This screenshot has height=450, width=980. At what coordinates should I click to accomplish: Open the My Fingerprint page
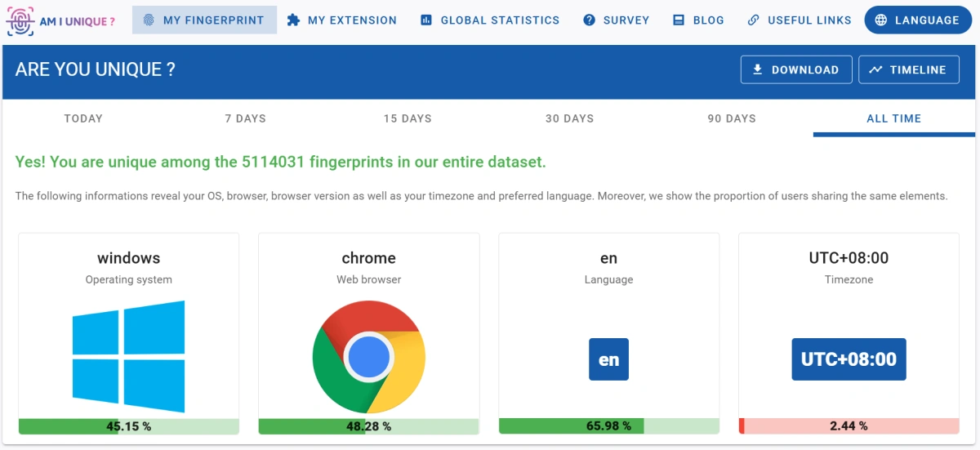click(x=204, y=20)
